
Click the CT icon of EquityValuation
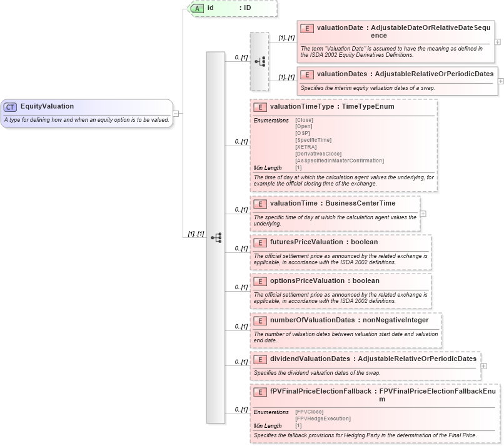pyautogui.click(x=10, y=107)
